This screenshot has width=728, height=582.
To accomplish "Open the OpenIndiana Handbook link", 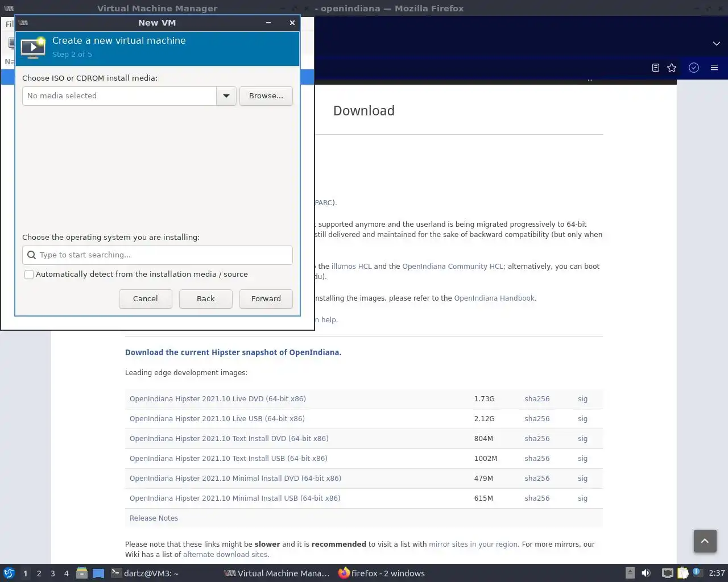I will (494, 298).
